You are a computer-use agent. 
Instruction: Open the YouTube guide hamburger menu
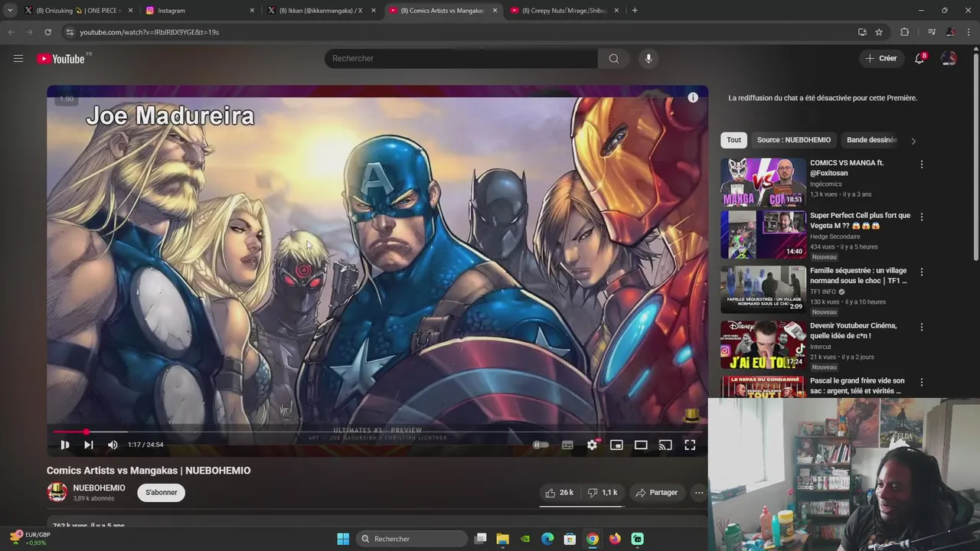tap(18, 58)
